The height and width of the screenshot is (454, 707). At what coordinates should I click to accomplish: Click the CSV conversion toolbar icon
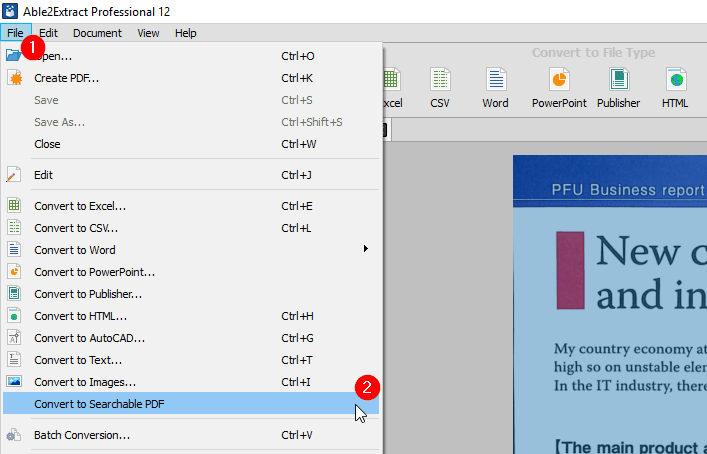440,80
